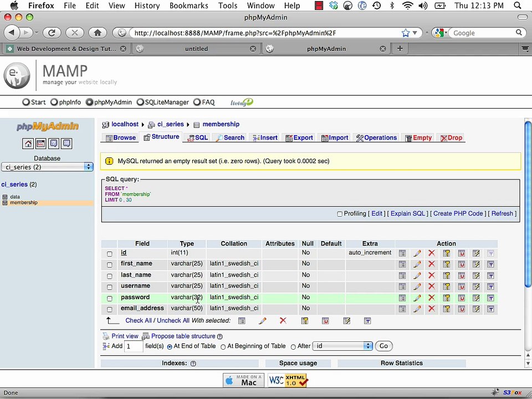This screenshot has height=399, width=532.
Task: Click the Primary key icon for id row
Action: tap(447, 253)
